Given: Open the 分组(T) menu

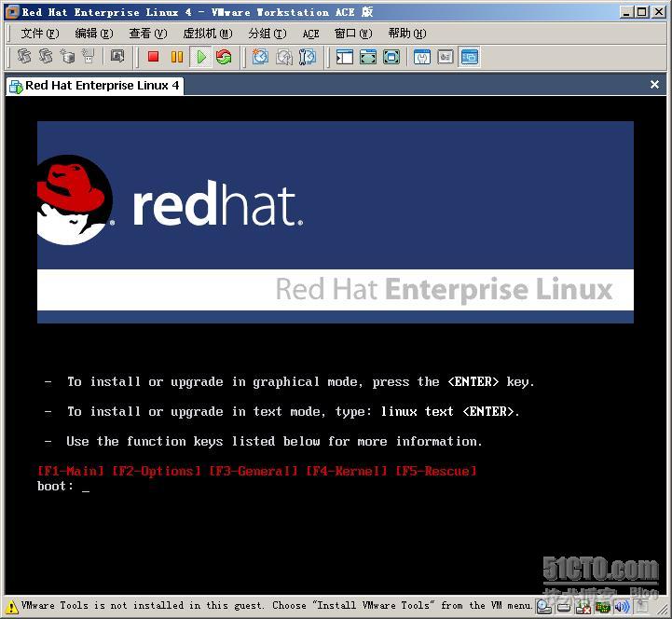Looking at the screenshot, I should point(267,34).
